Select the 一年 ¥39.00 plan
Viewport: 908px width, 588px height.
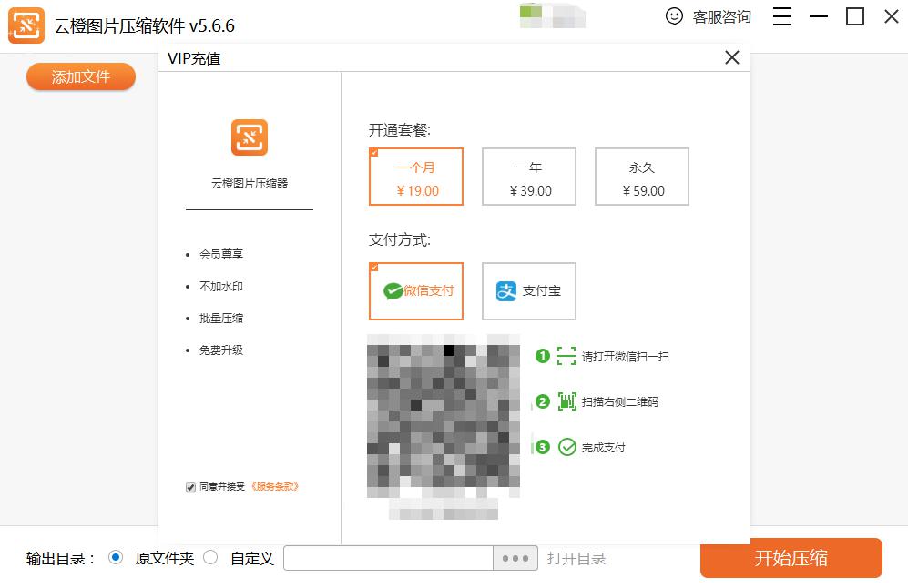pyautogui.click(x=529, y=177)
